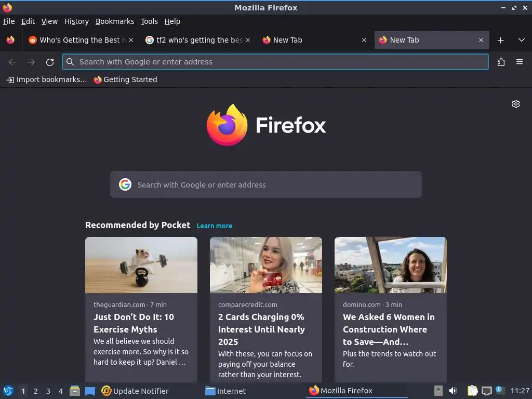Viewport: 532px width, 399px height.
Task: Click the 11:27 clock
Action: click(520, 391)
